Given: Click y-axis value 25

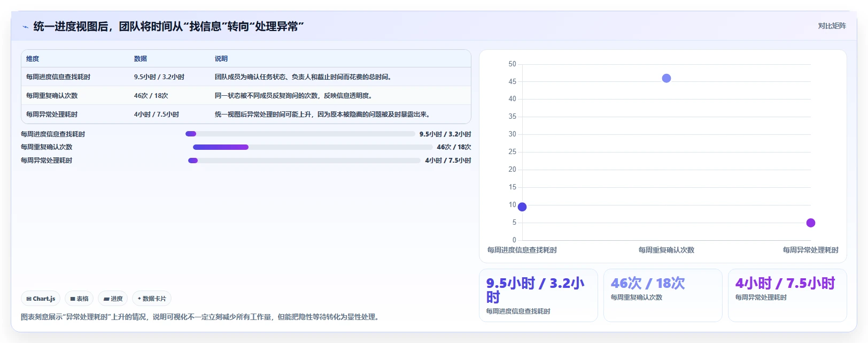Looking at the screenshot, I should point(513,152).
